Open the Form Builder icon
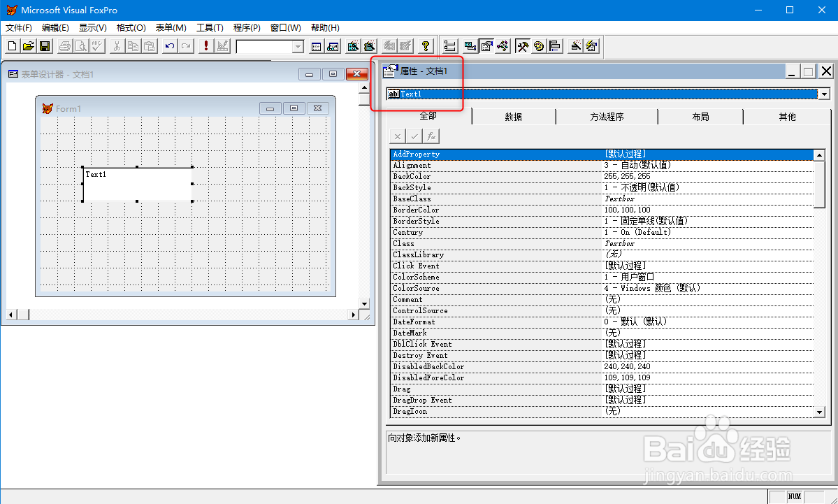The image size is (838, 504). (575, 47)
